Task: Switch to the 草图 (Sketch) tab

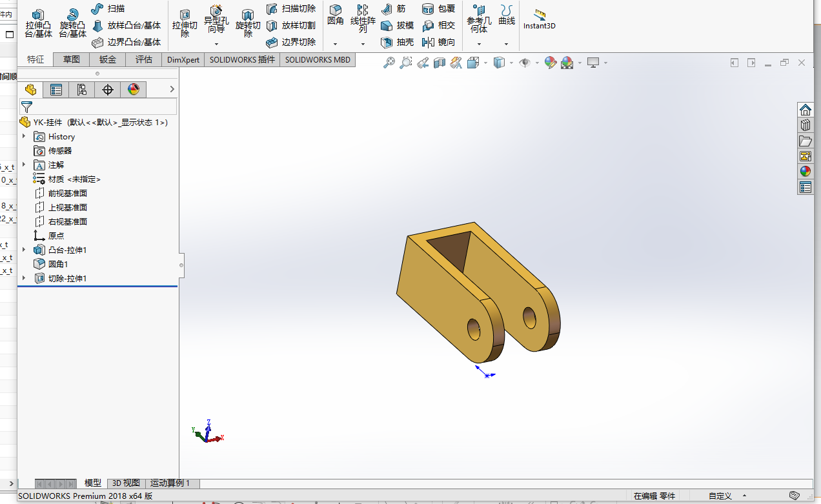Action: [x=72, y=59]
